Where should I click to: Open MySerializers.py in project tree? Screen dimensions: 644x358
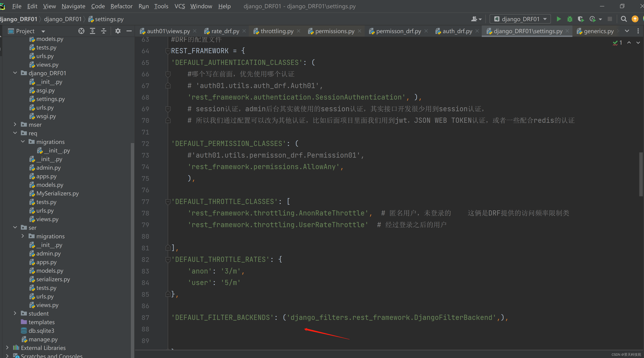tap(58, 193)
